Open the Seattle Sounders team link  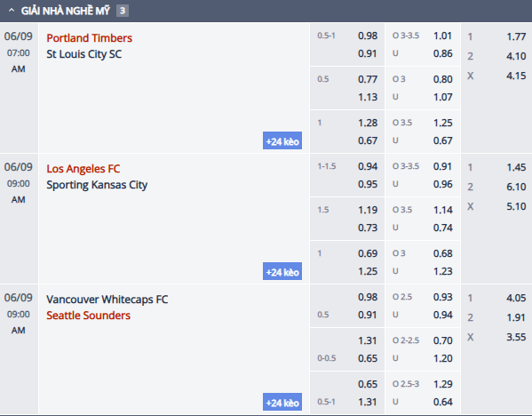(88, 316)
